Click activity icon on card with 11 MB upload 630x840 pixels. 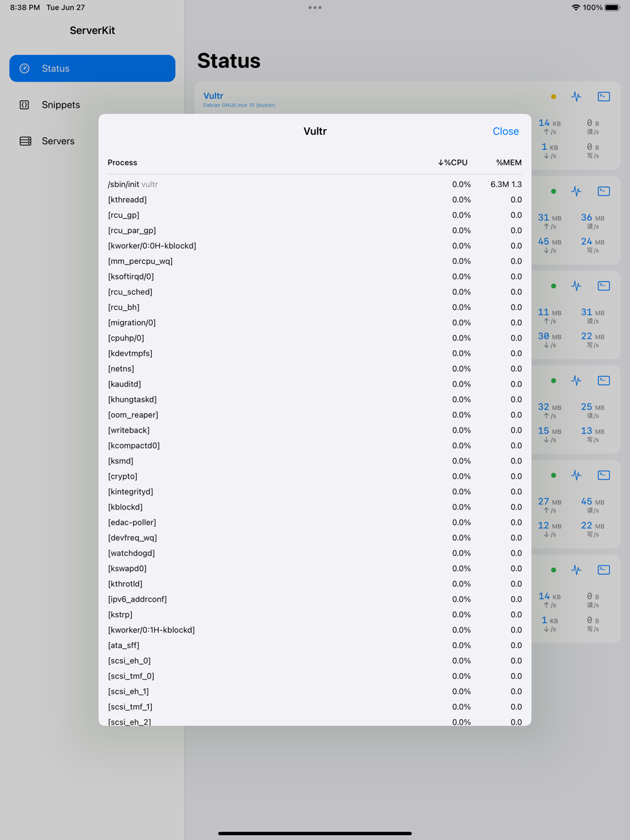[x=576, y=286]
